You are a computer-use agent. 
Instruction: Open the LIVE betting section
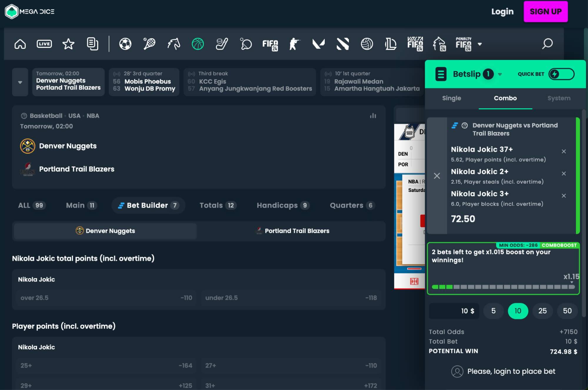[44, 44]
